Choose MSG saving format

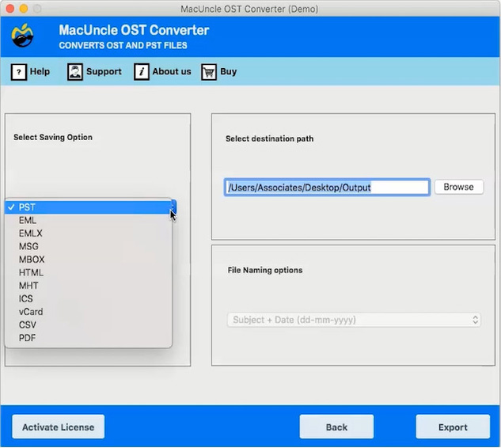pyautogui.click(x=88, y=247)
